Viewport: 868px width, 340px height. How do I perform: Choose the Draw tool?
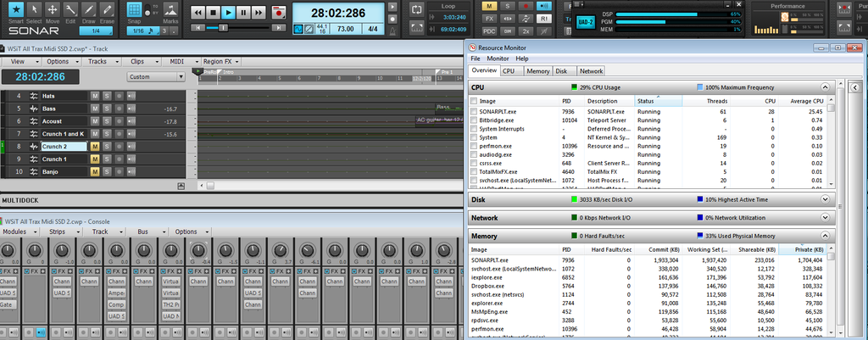point(90,10)
